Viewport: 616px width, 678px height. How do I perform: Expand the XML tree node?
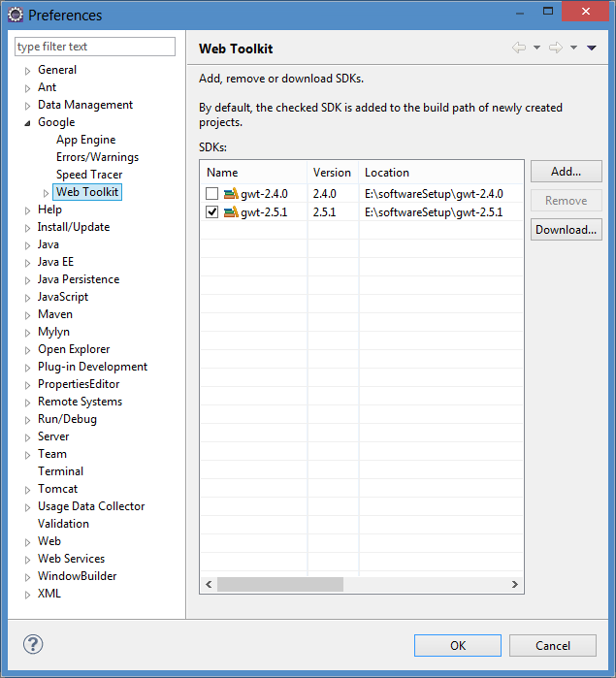click(x=28, y=595)
